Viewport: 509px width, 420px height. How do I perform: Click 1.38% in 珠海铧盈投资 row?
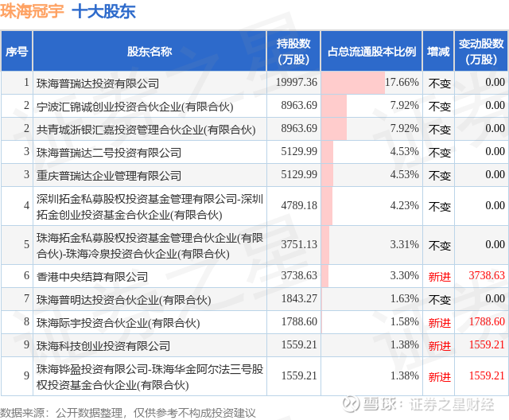[405, 375]
